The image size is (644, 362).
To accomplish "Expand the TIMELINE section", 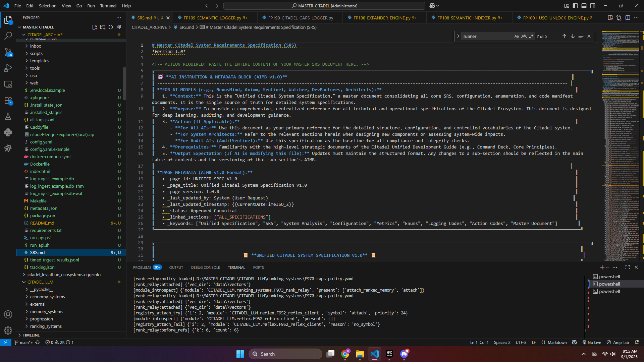I will point(31,335).
